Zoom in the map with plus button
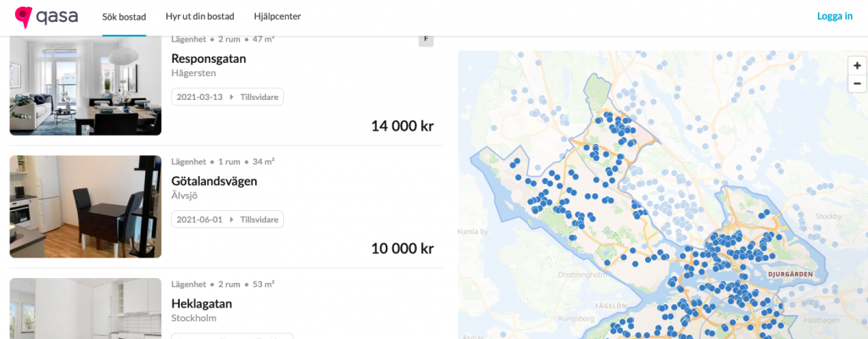The image size is (868, 339). point(857,65)
